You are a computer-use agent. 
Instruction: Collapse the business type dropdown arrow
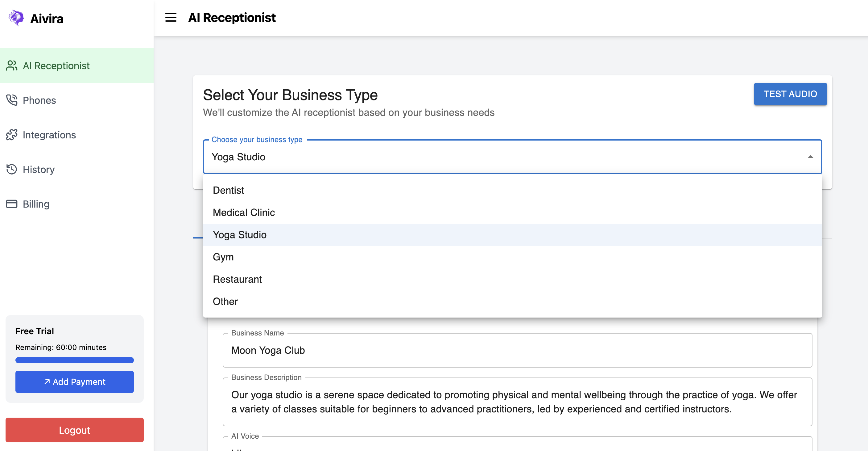(x=810, y=157)
